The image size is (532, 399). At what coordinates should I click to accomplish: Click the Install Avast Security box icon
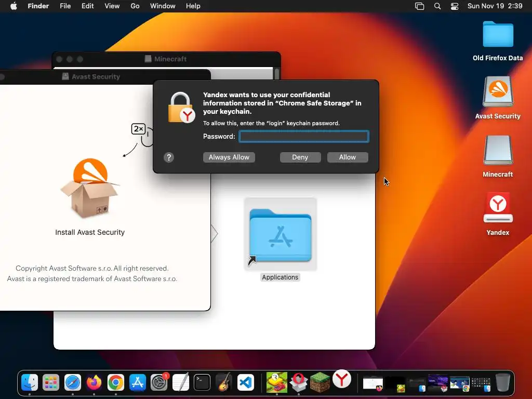(90, 188)
